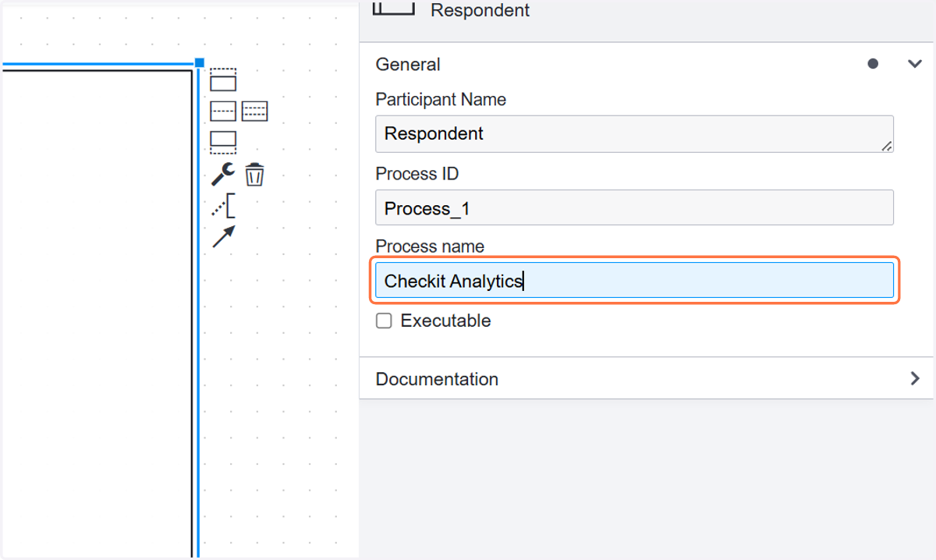Click the Respondent title in panel header
This screenshot has width=936, height=560.
click(x=480, y=10)
